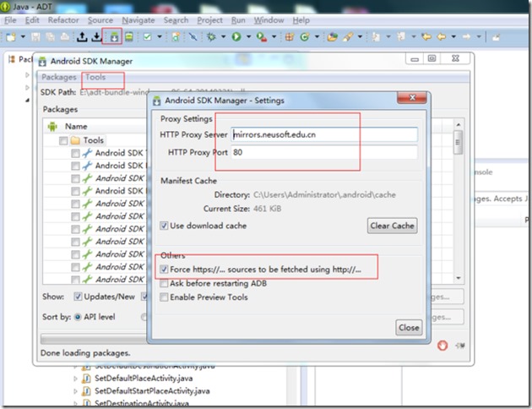532x409 pixels.
Task: Open the Window menu
Action: click(269, 20)
